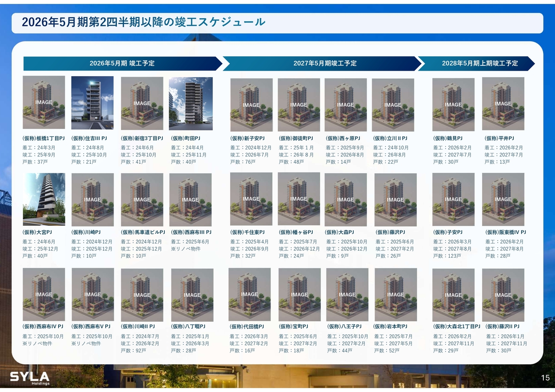Click the slide title 竣工スケジュール

pyautogui.click(x=143, y=22)
